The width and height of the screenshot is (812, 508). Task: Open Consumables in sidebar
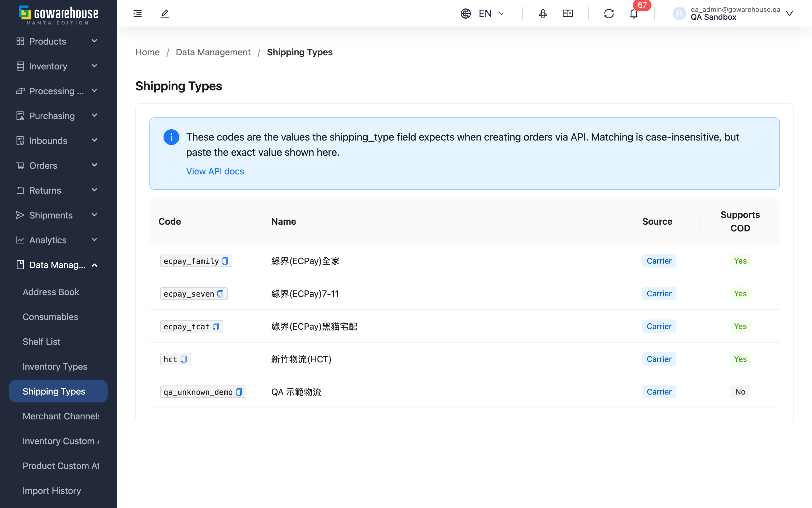[x=58, y=317]
